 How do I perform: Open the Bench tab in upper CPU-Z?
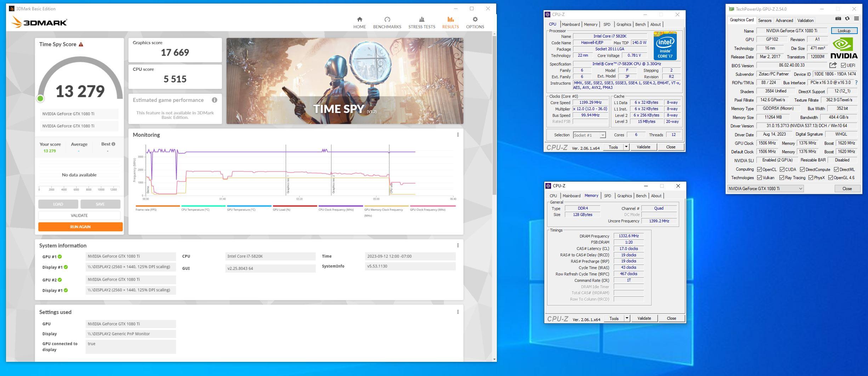pyautogui.click(x=640, y=24)
